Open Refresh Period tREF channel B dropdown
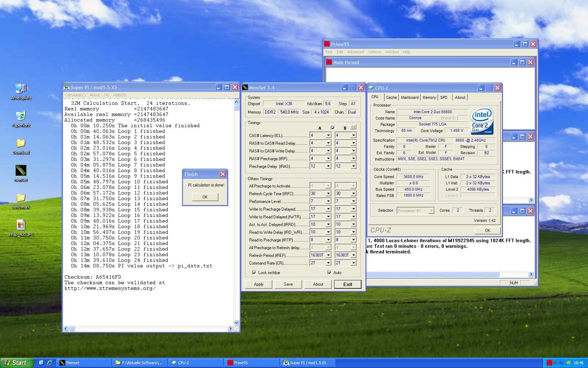Viewport: 588px width, 368px height. (353, 255)
